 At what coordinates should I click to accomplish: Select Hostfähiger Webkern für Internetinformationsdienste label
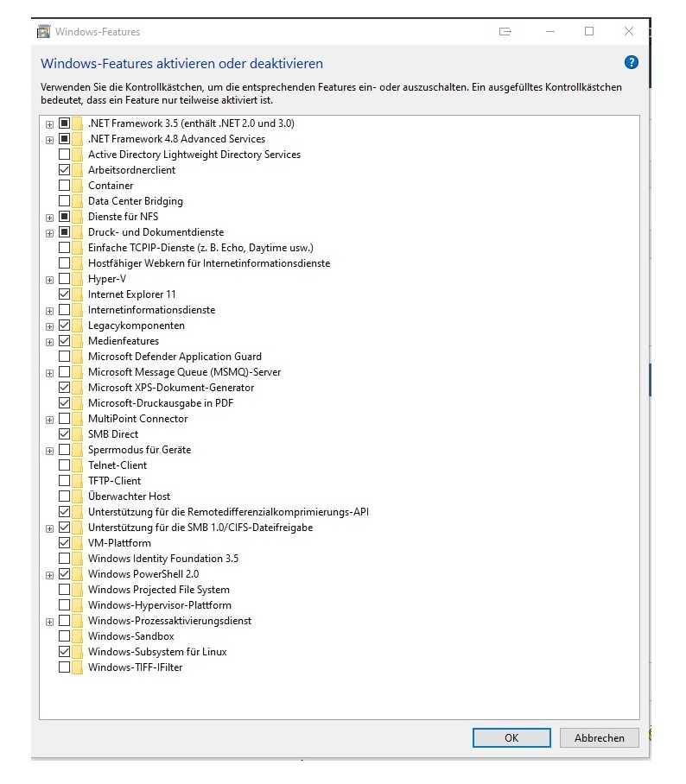(209, 263)
